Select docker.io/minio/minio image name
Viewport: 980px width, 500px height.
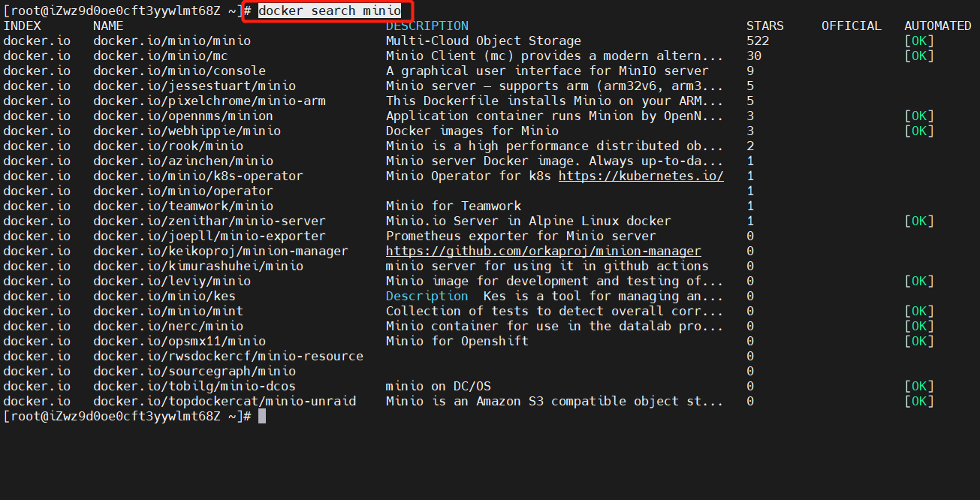[172, 41]
